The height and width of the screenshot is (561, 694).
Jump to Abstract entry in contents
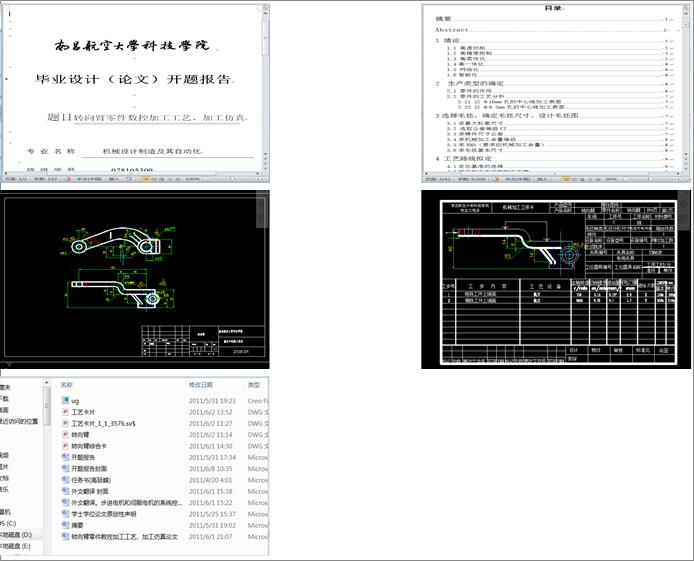[x=452, y=30]
